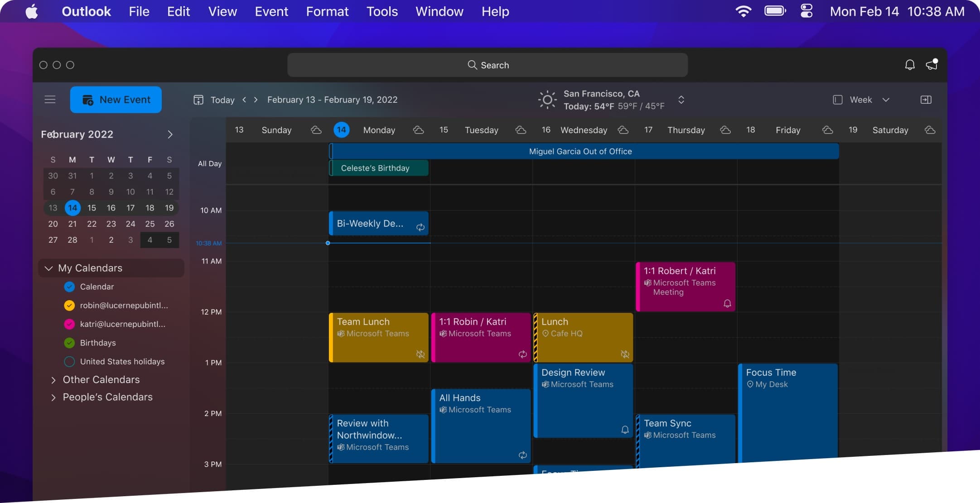Click Wednesday's cloud weather icon
Screen dimensions: 980x503
pyautogui.click(x=623, y=130)
